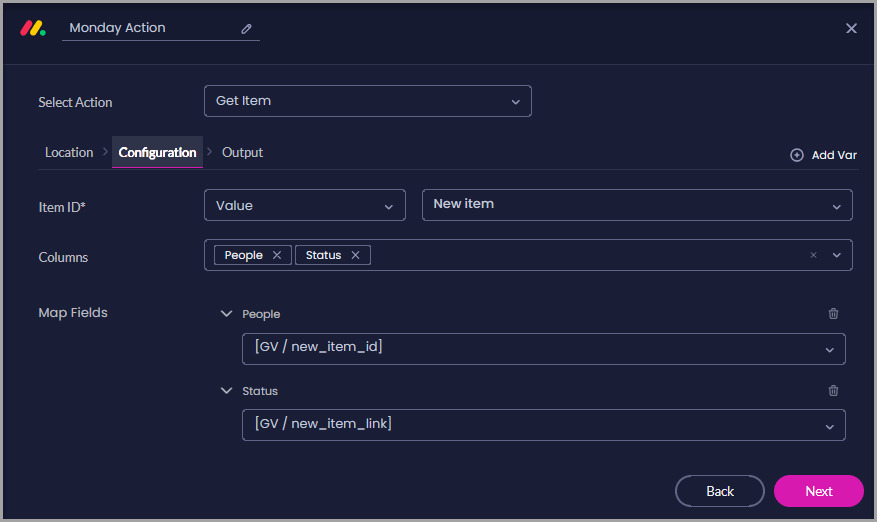This screenshot has height=522, width=877.
Task: Delete the People map field
Action: point(833,314)
